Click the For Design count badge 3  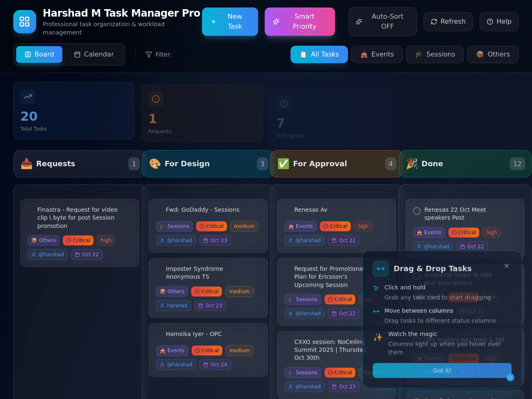point(262,164)
